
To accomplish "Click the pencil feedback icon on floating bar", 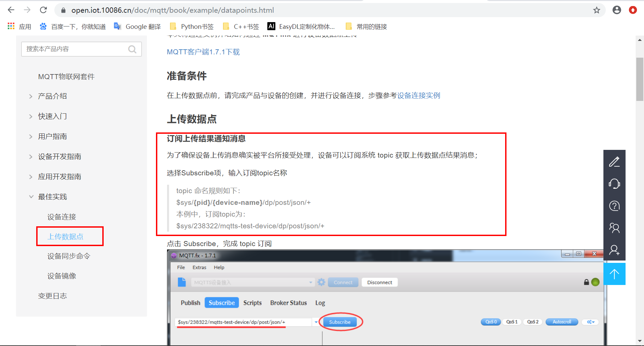I will point(614,162).
